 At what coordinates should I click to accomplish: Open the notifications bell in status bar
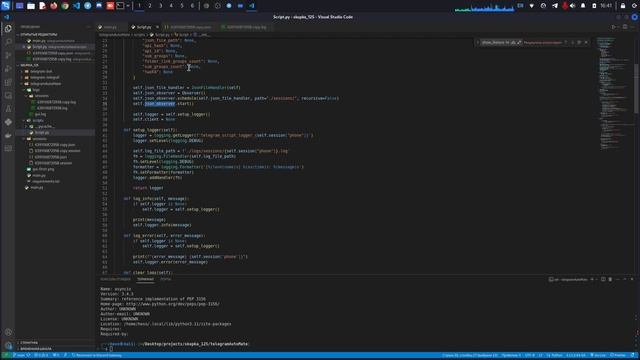point(633,356)
